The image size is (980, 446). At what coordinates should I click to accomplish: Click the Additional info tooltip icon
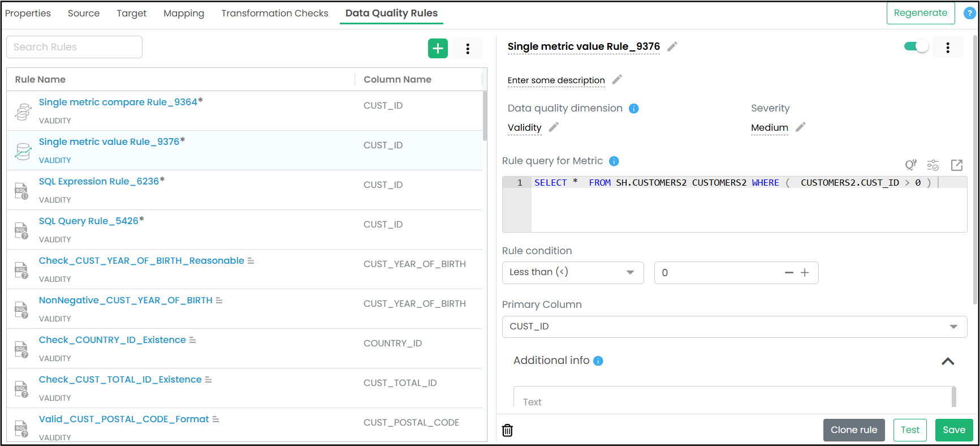[598, 361]
